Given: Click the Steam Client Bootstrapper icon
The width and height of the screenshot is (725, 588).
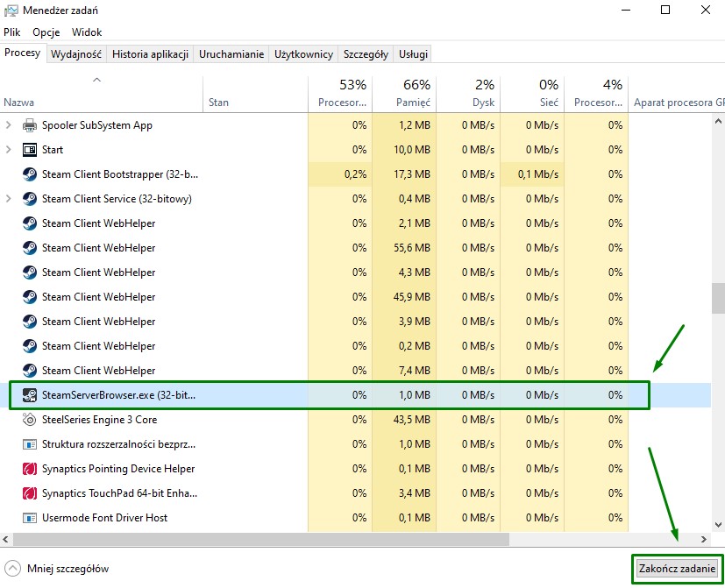Looking at the screenshot, I should (30, 174).
